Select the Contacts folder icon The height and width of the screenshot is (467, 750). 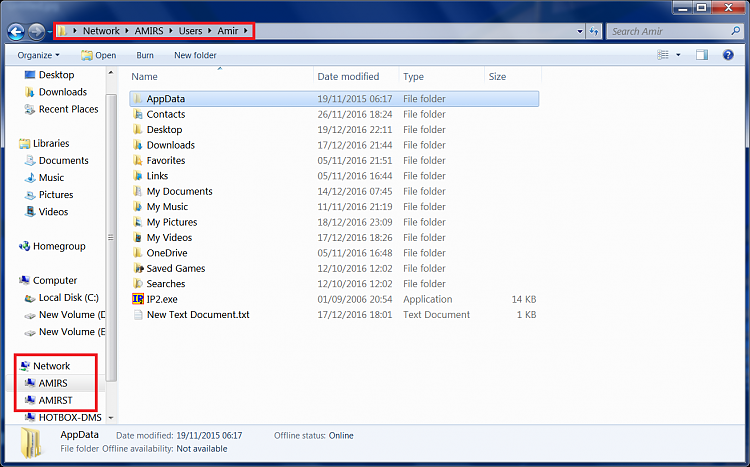(x=138, y=114)
